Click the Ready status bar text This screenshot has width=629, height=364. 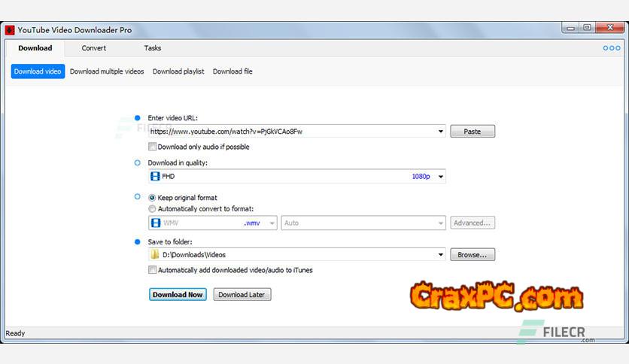coord(15,333)
